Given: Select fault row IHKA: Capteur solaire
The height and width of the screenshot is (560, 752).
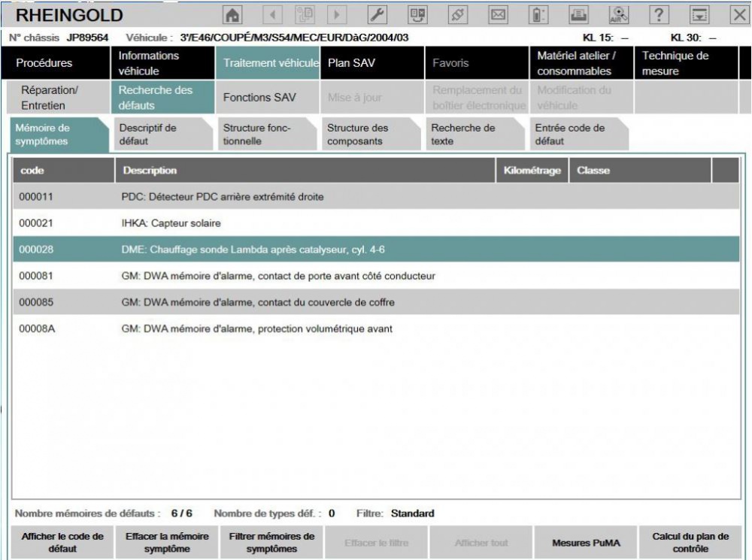Looking at the screenshot, I should 376,223.
